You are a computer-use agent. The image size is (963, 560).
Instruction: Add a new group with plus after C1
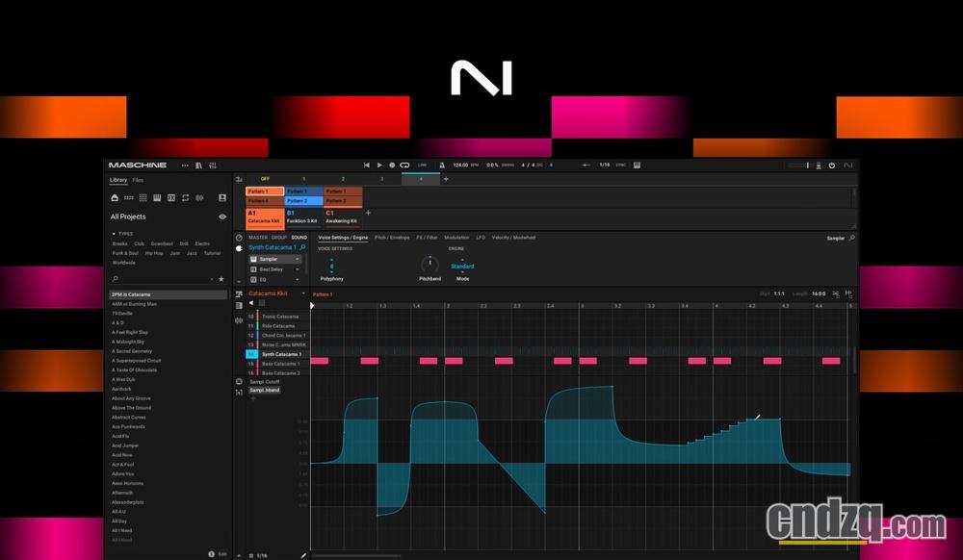pos(368,213)
